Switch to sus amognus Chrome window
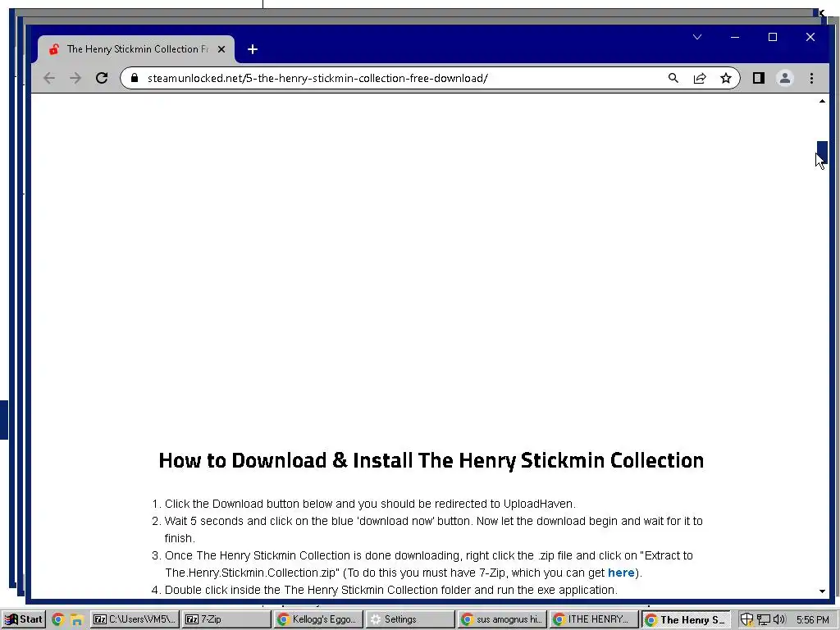The image size is (840, 630). click(502, 619)
